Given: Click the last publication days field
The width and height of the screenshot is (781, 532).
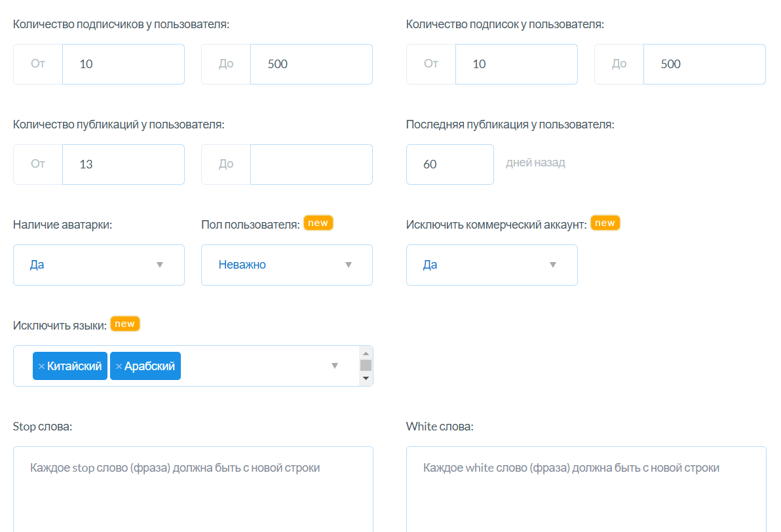Looking at the screenshot, I should (449, 164).
